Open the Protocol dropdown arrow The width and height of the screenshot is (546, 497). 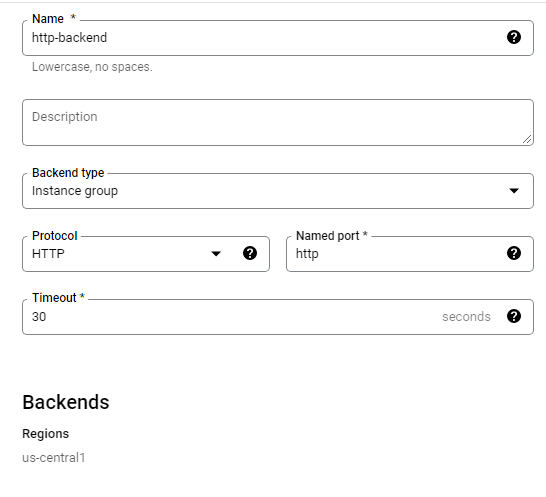(x=216, y=254)
